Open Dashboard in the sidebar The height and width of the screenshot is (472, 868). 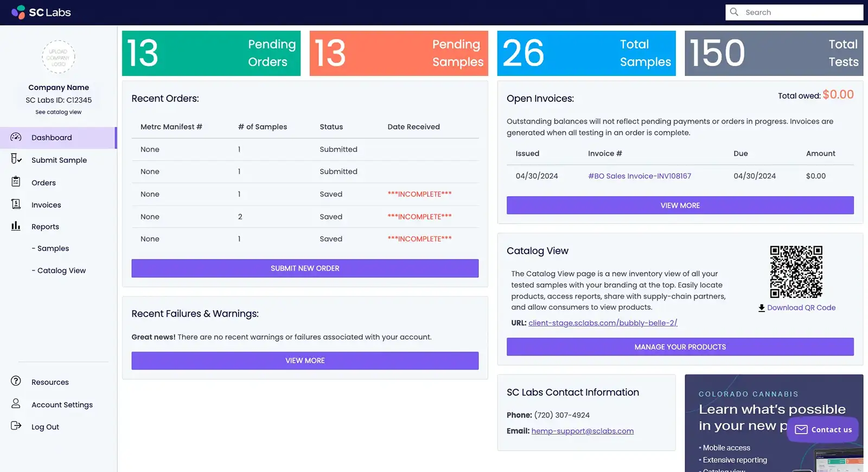tap(58, 138)
